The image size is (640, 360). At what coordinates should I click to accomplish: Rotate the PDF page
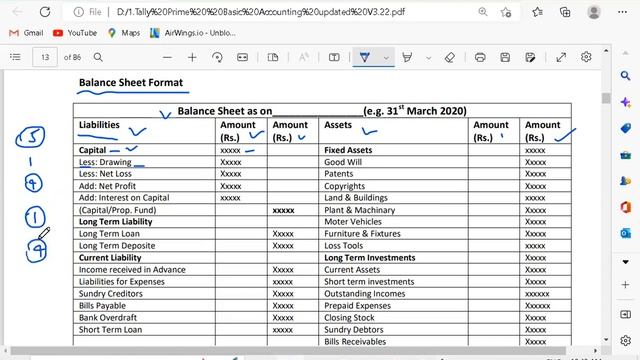pos(218,58)
